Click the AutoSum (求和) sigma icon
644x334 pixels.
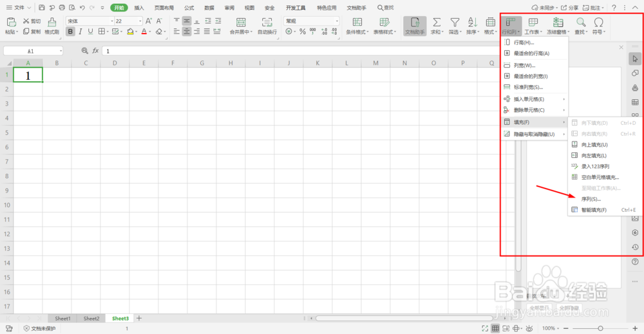(437, 22)
